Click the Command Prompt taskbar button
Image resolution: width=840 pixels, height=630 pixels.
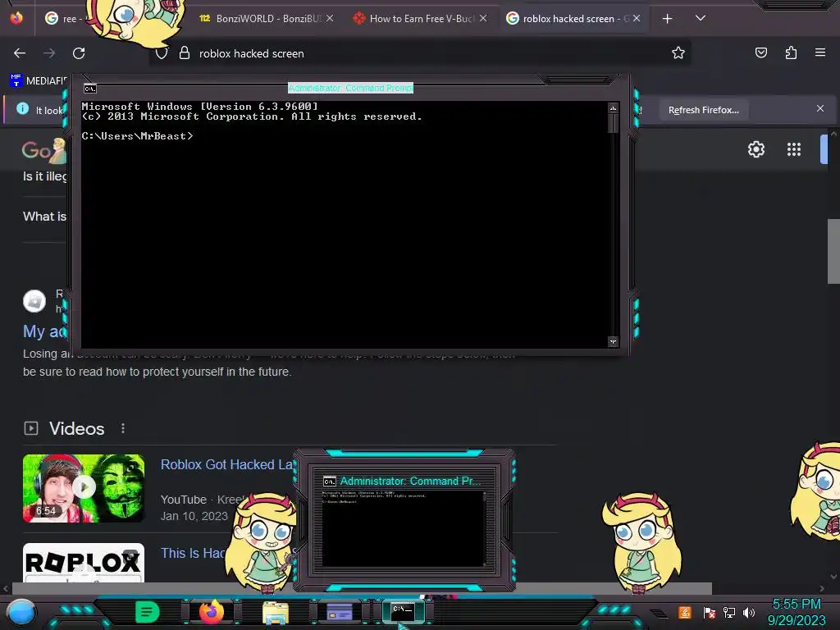[404, 611]
